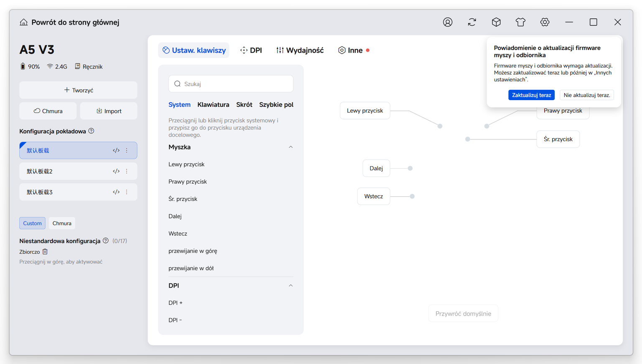The width and height of the screenshot is (642, 364).
Task: Select the 默认板载 onboard profile
Action: [78, 150]
